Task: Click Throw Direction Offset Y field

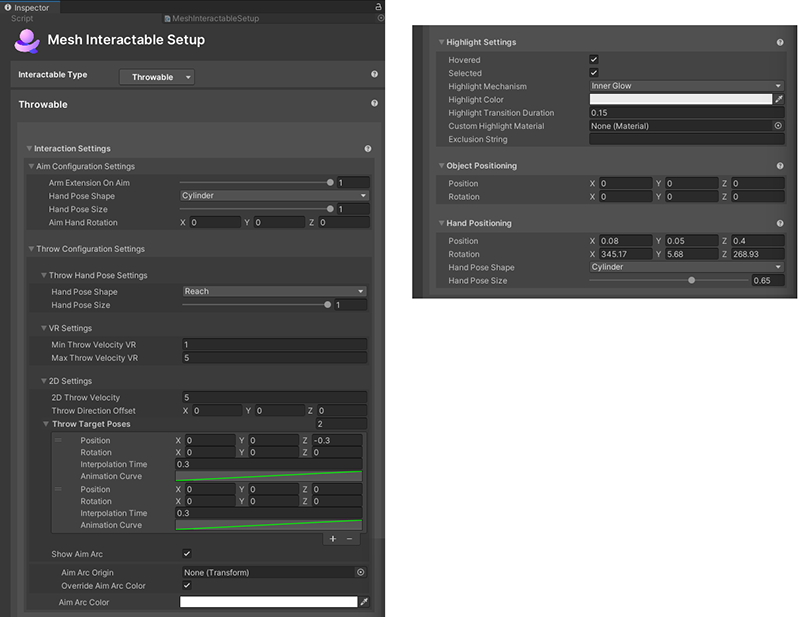Action: coord(280,411)
